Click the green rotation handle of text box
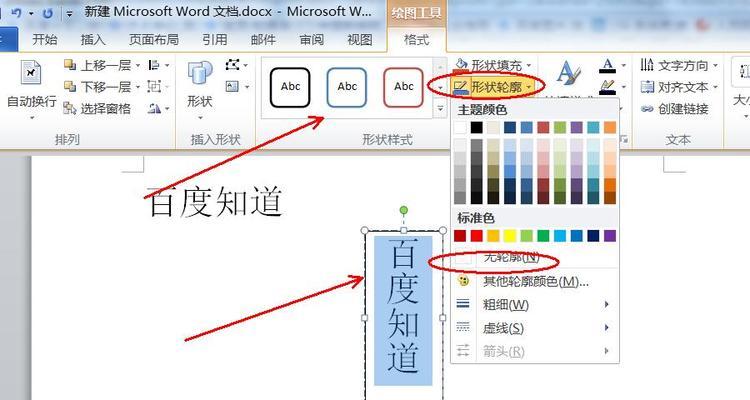The width and height of the screenshot is (750, 400). pos(404,210)
